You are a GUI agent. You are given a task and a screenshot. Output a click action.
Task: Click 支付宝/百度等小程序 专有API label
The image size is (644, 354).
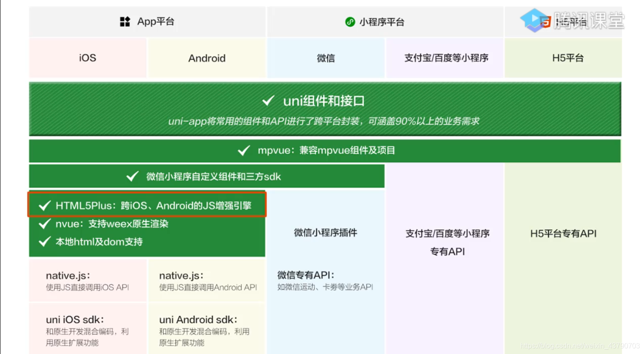[447, 242]
